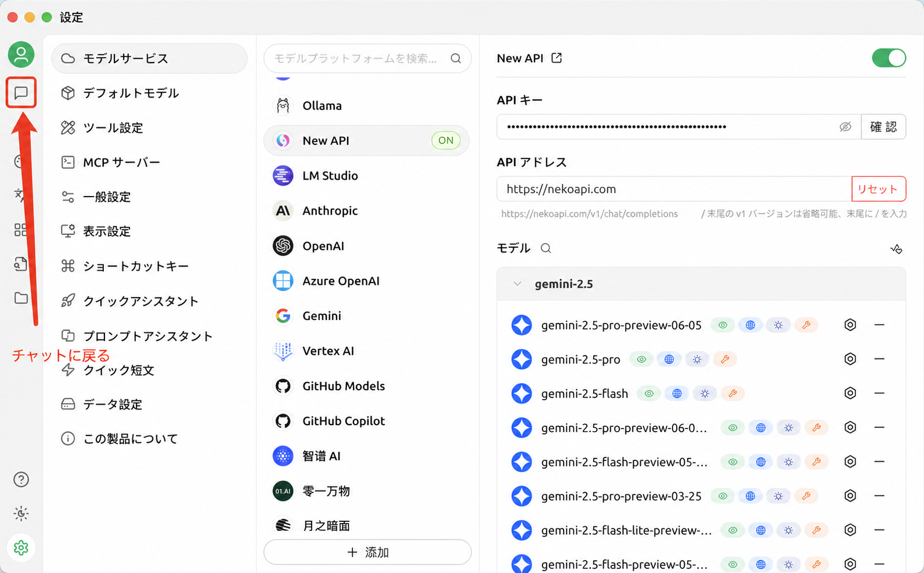Click the gemini-2.5-pro-preview-03-25 model name
This screenshot has width=924, height=573.
point(621,496)
